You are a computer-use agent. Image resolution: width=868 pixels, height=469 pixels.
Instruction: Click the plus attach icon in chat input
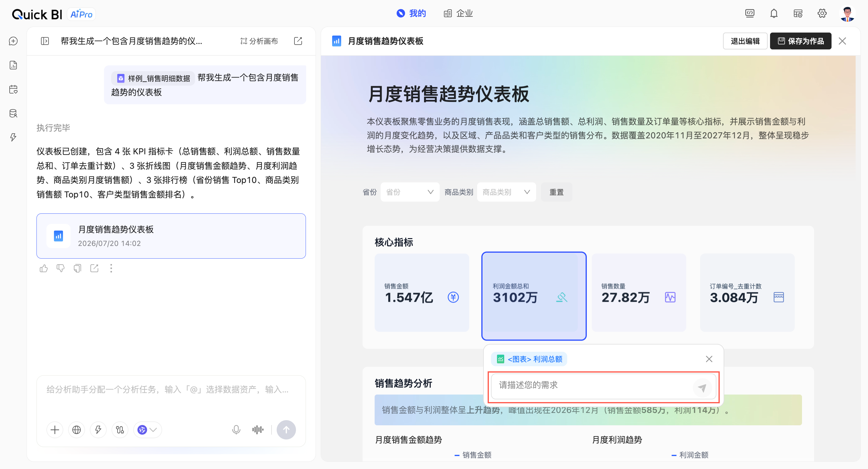click(x=55, y=430)
